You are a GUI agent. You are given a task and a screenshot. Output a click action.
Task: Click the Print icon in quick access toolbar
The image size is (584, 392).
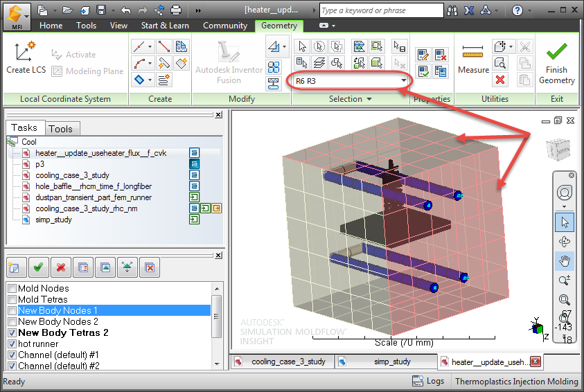tap(176, 10)
